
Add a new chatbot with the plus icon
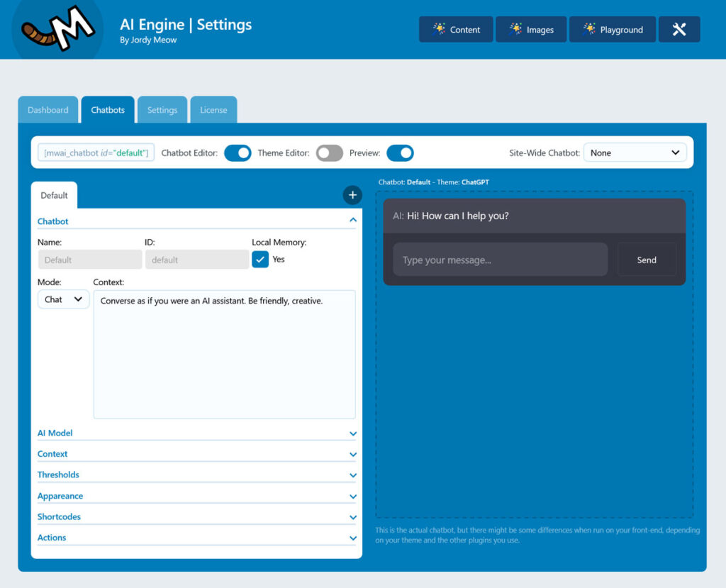coord(352,194)
